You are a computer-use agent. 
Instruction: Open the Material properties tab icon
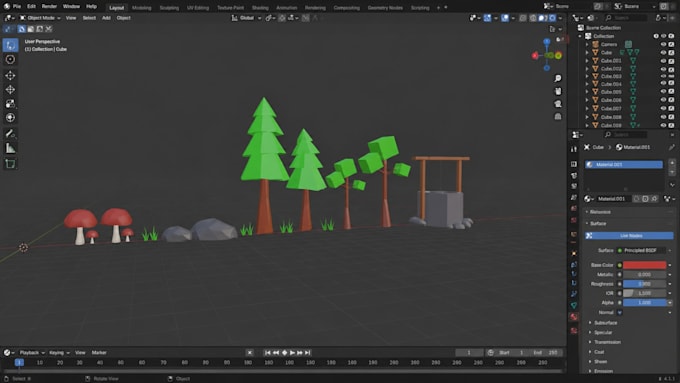pos(574,317)
